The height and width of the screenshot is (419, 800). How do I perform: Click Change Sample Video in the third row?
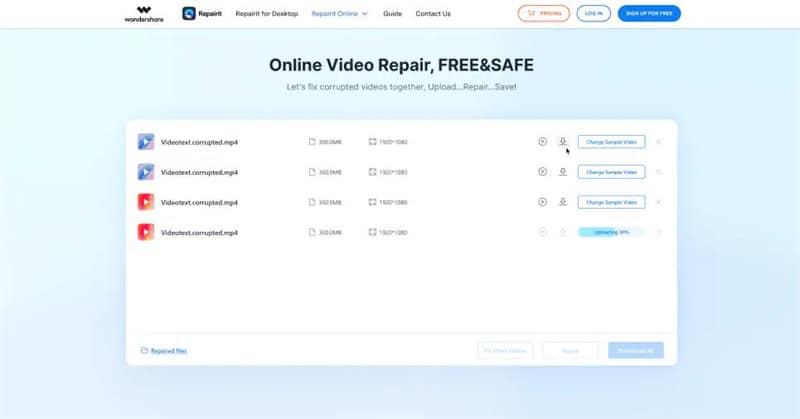click(611, 202)
